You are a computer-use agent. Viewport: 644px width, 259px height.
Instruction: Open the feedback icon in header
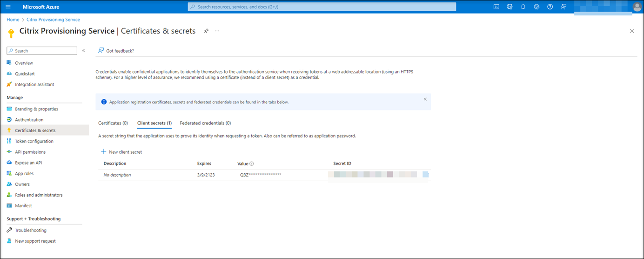(563, 7)
